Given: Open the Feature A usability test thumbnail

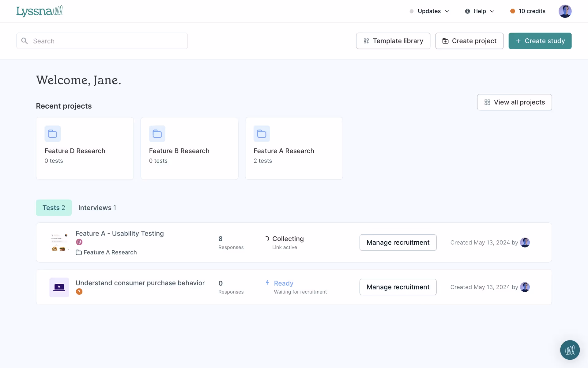Looking at the screenshot, I should tap(59, 242).
